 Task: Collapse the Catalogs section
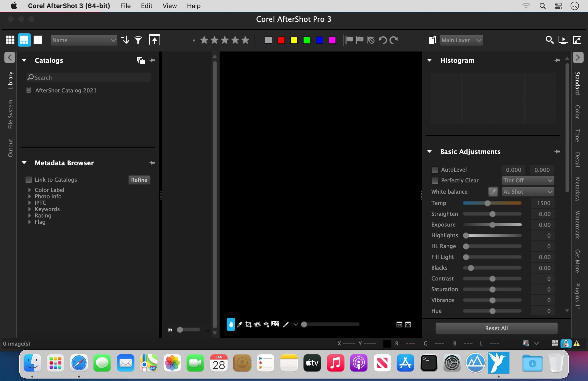[24, 60]
